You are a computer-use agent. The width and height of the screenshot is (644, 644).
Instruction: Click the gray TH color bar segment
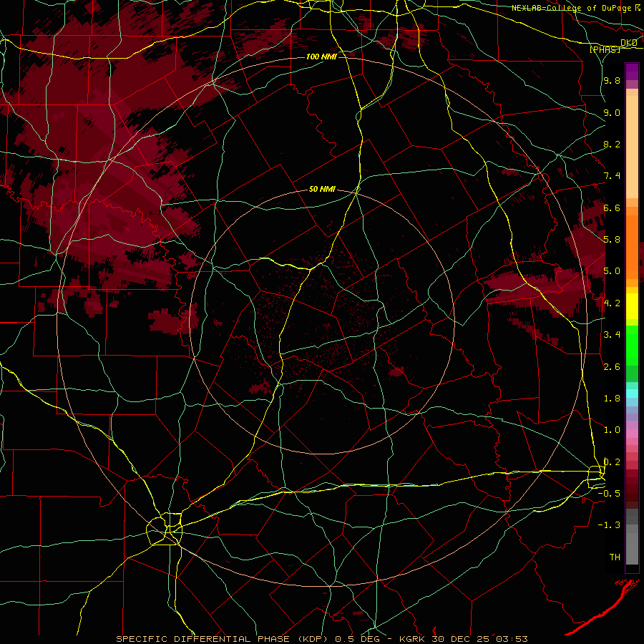[632, 548]
